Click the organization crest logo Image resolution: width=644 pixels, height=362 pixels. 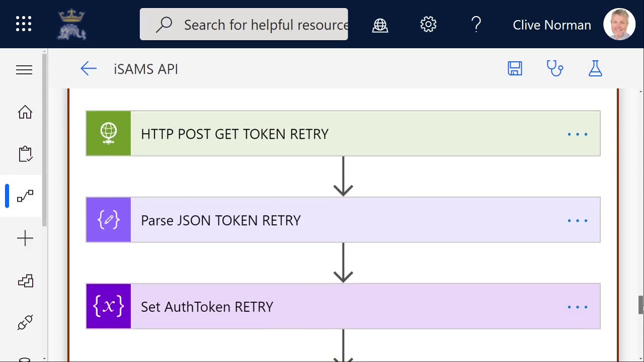[72, 24]
